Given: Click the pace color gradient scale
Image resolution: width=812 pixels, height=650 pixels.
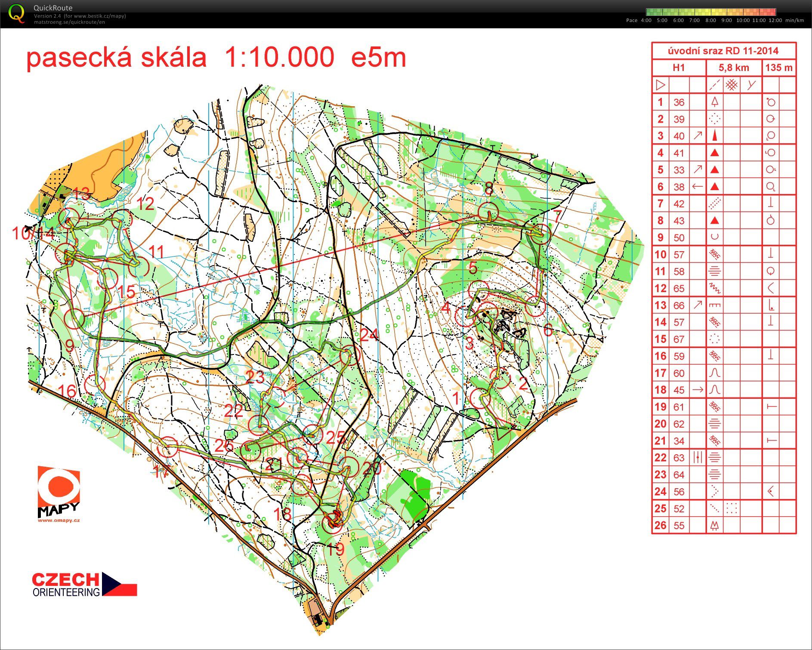Looking at the screenshot, I should (x=711, y=12).
